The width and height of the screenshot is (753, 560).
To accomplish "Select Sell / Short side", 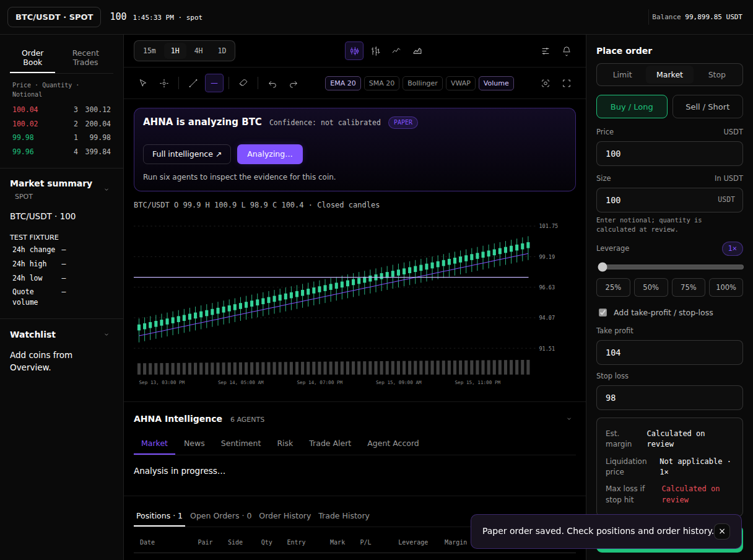I will click(707, 107).
